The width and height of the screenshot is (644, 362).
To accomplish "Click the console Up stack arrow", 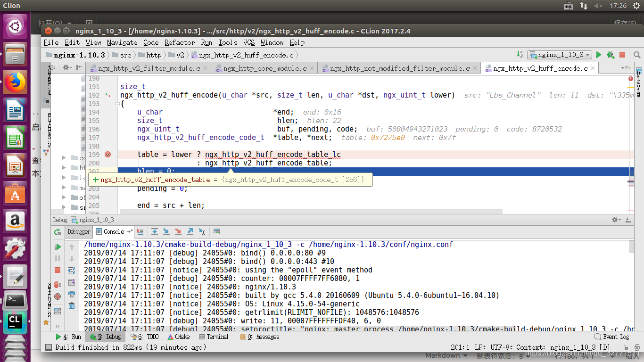I will pos(72,247).
